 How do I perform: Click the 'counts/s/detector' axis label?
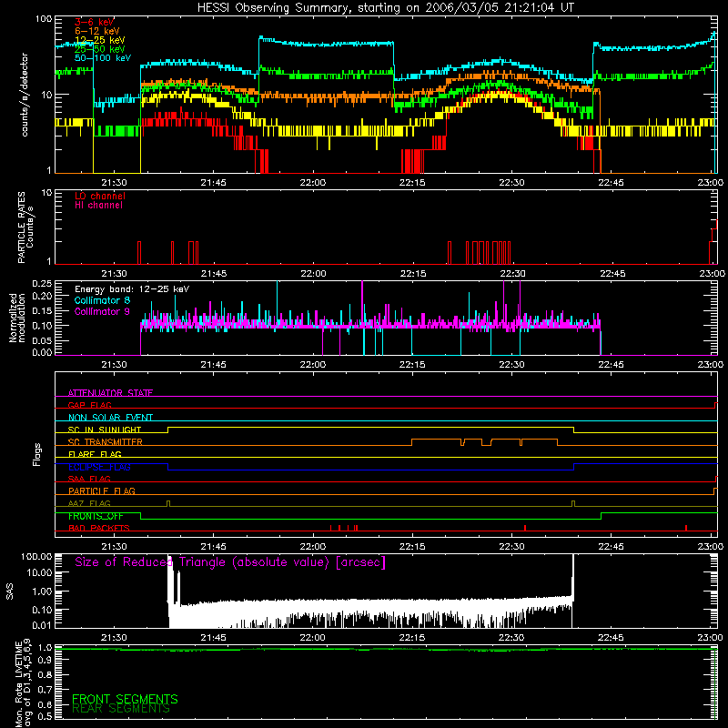coord(25,95)
